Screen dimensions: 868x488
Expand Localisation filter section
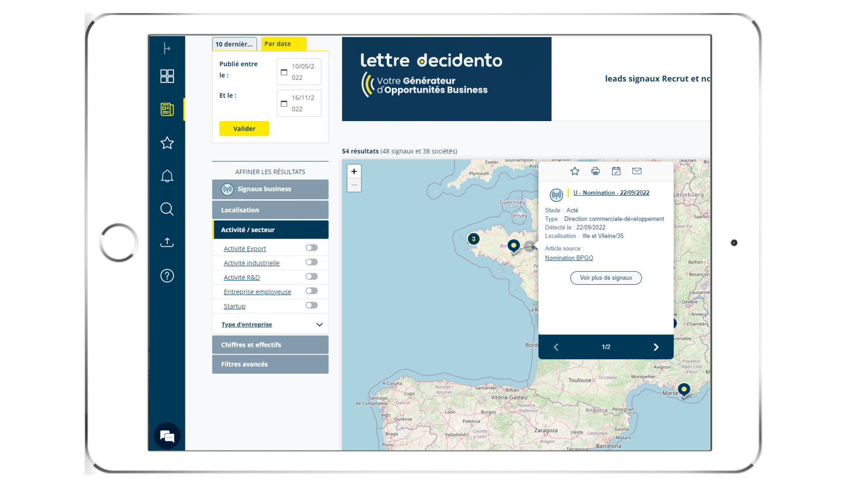coord(270,210)
